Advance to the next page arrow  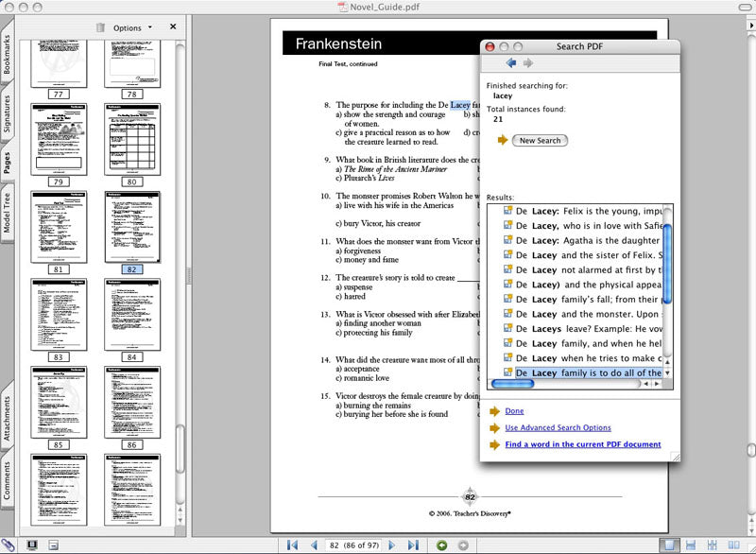[390, 545]
